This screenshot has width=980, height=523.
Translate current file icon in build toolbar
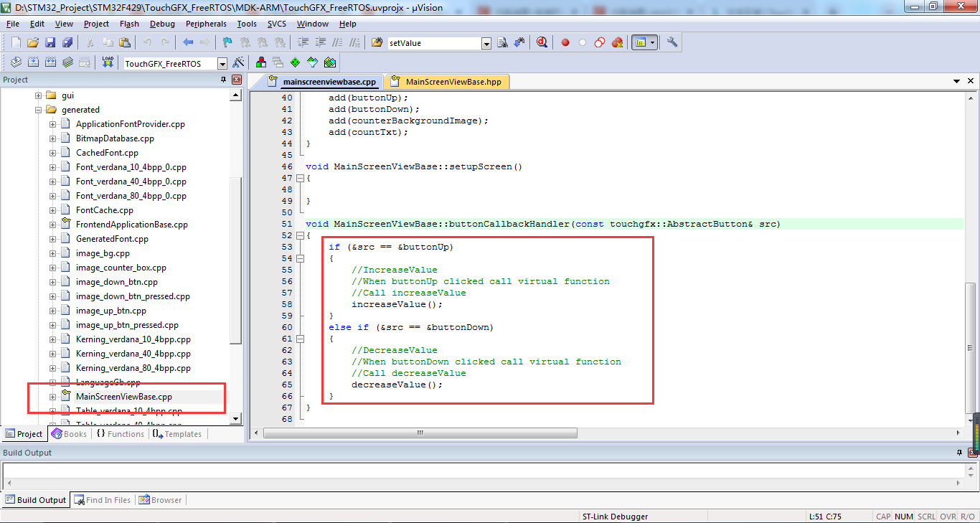click(x=16, y=62)
